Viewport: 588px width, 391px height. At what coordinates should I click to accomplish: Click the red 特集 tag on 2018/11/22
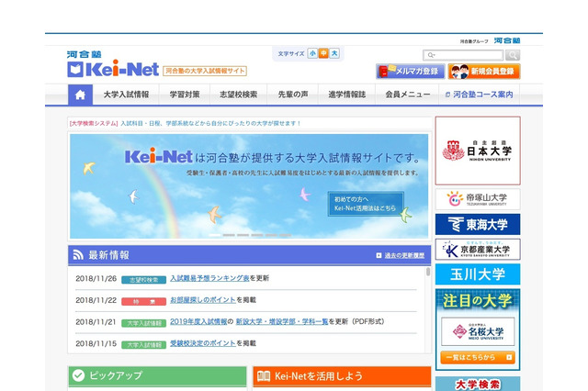click(x=143, y=301)
